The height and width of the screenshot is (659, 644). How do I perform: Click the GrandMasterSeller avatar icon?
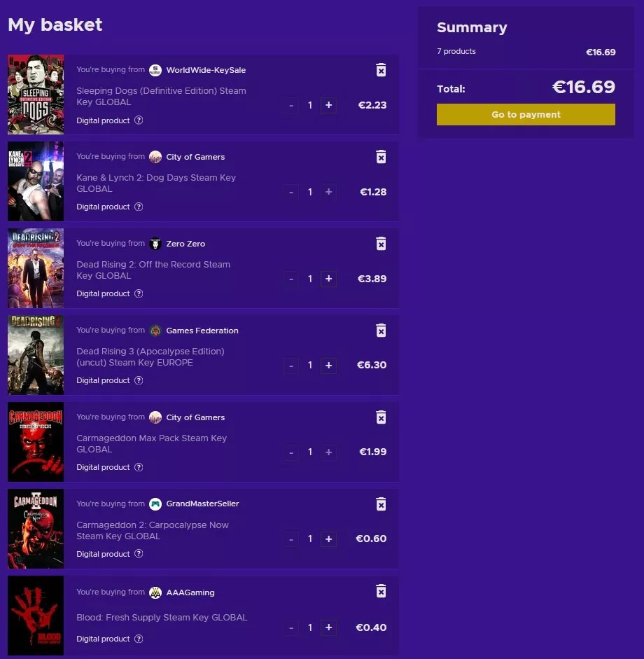(155, 504)
